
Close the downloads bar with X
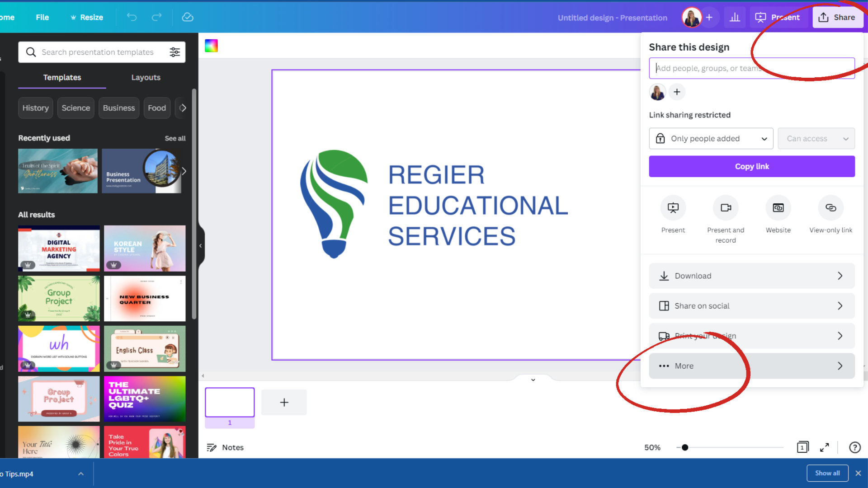(858, 473)
